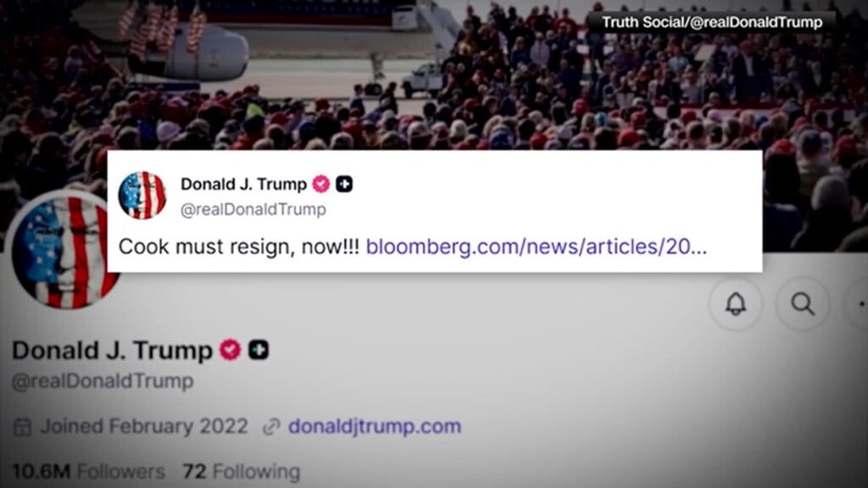Click the red verified badge in post header
This screenshot has width=868, height=488.
pos(321,184)
